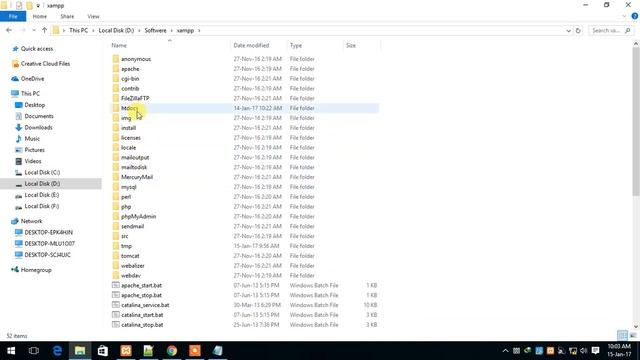
Task: Open the View ribbon tab
Action: (93, 16)
